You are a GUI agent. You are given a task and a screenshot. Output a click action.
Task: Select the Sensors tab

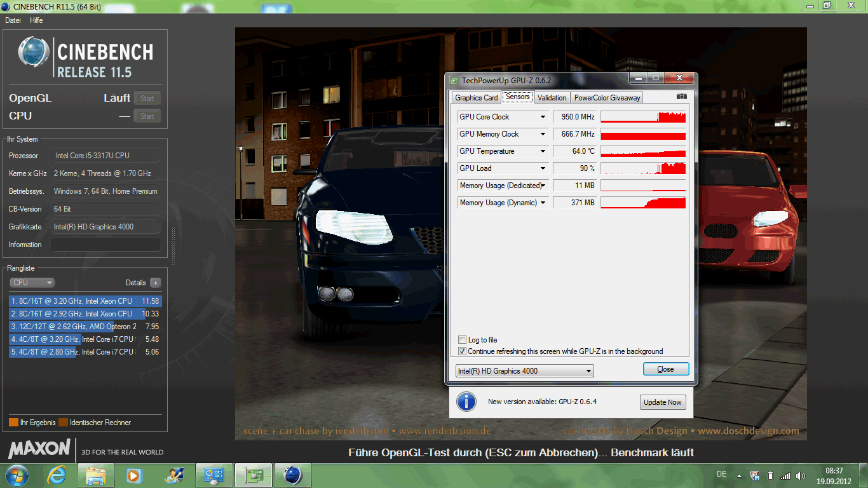518,97
